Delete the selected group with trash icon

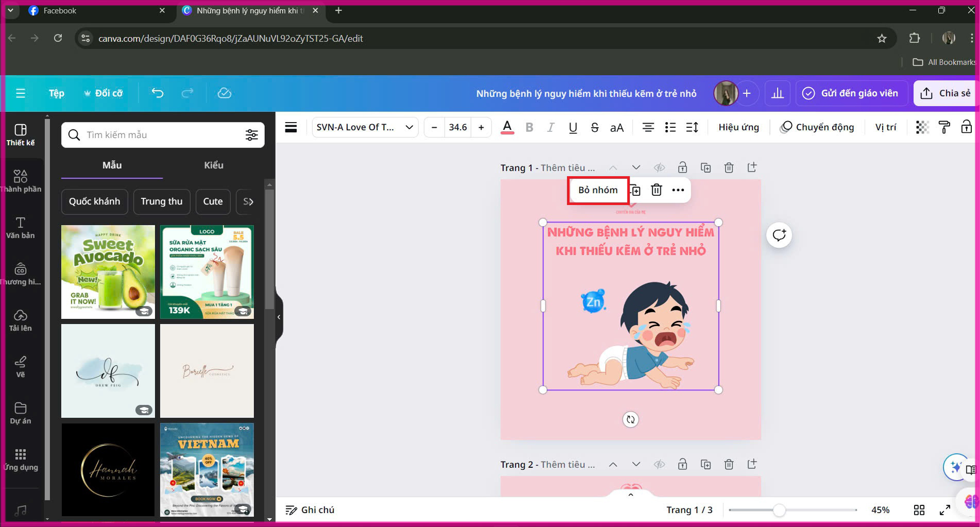[656, 190]
